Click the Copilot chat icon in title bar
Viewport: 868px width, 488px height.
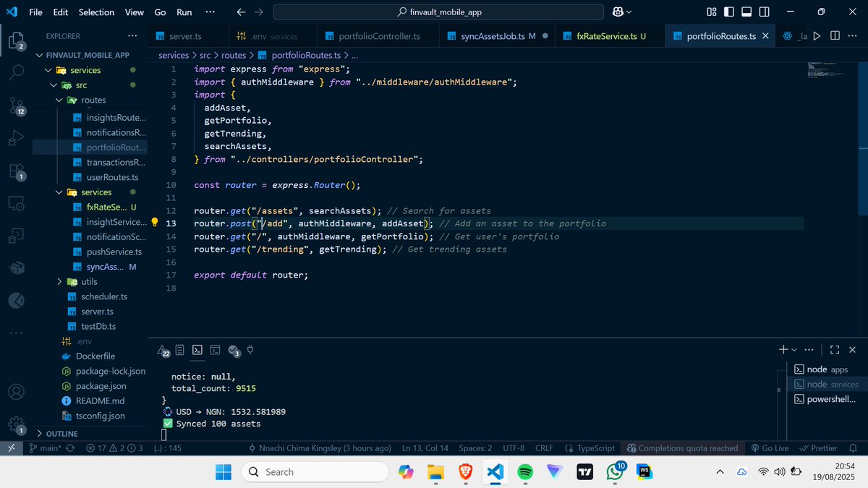point(618,12)
